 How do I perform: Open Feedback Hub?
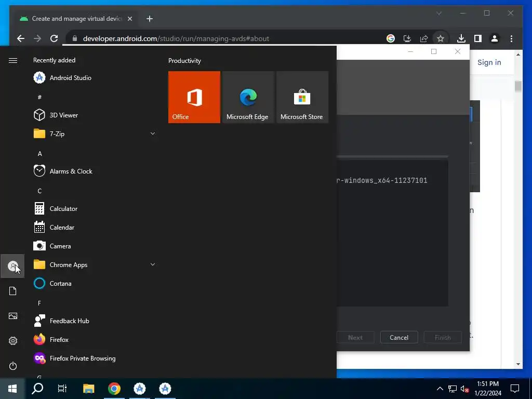tap(95, 321)
